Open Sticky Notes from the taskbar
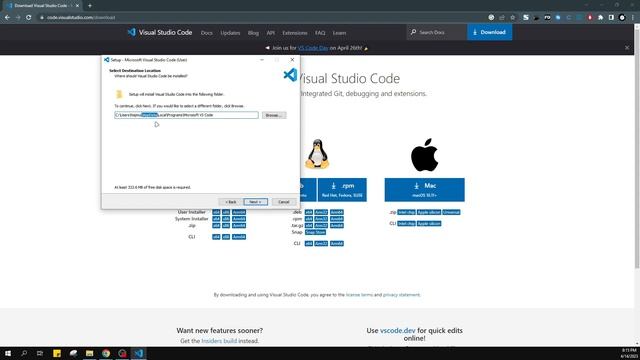 point(57,353)
